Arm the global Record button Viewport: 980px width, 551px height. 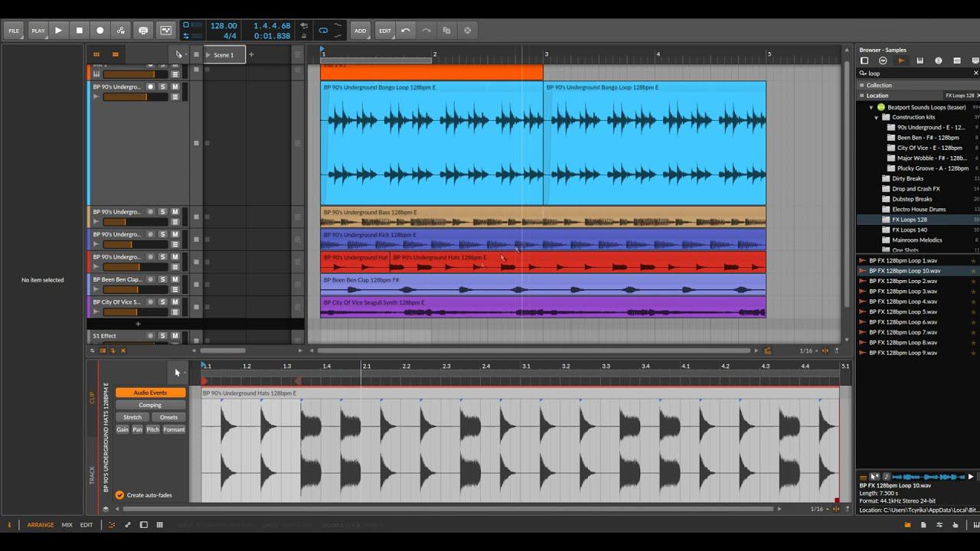point(100,31)
